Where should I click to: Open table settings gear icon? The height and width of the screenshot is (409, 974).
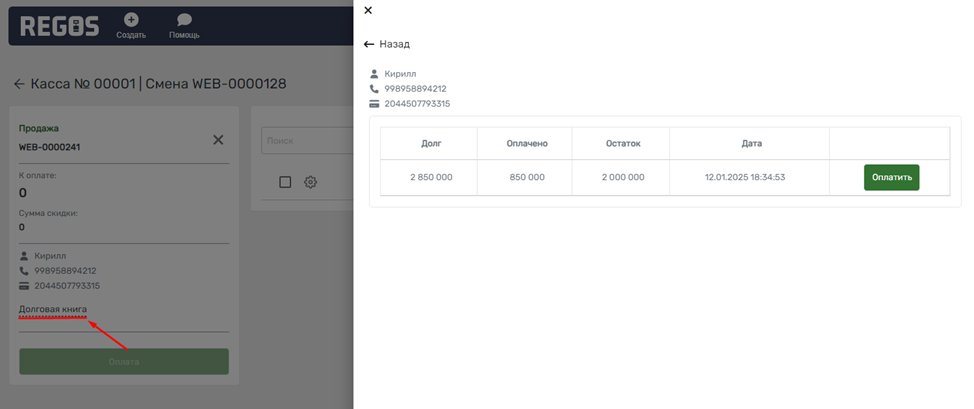311,182
